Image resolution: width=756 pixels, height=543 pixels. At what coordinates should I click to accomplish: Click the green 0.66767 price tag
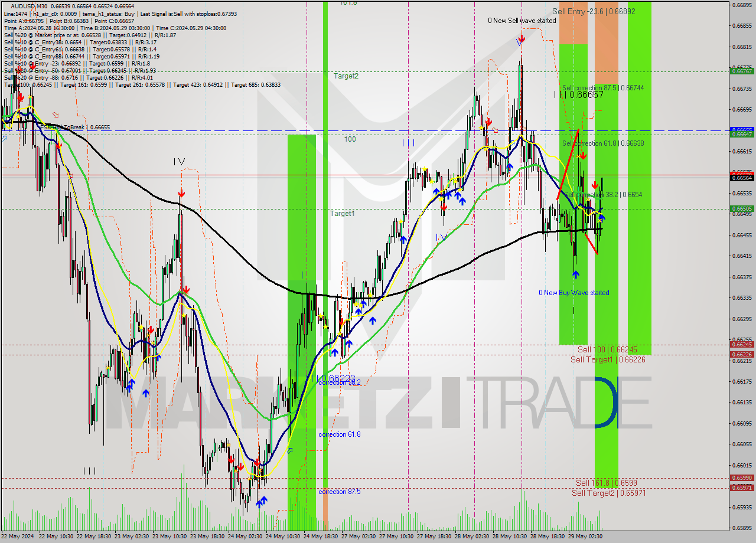pyautogui.click(x=742, y=71)
